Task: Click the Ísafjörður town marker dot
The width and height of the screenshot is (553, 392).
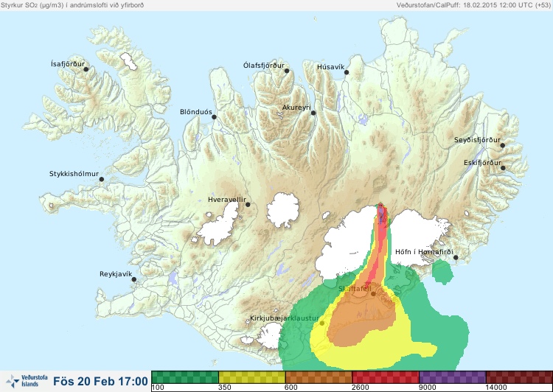Action: pyautogui.click(x=86, y=69)
